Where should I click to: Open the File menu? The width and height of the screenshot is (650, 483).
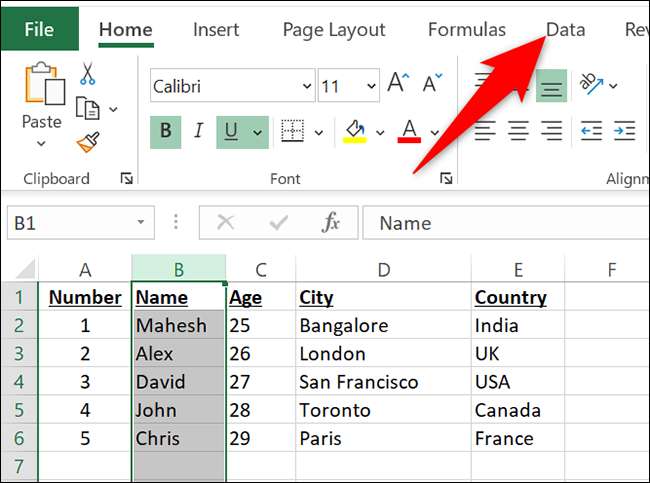point(39,30)
